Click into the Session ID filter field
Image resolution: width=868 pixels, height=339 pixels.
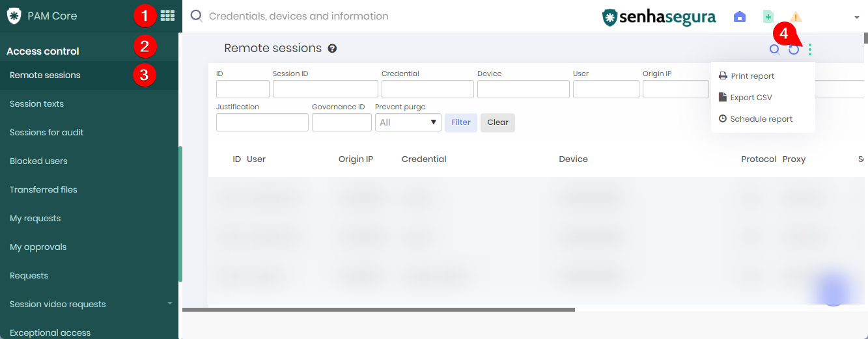coord(326,89)
